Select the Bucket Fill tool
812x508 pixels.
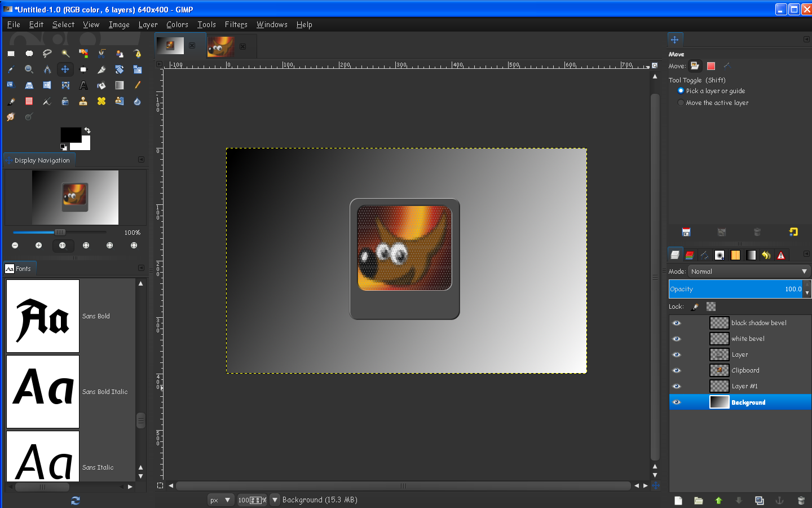(x=101, y=85)
